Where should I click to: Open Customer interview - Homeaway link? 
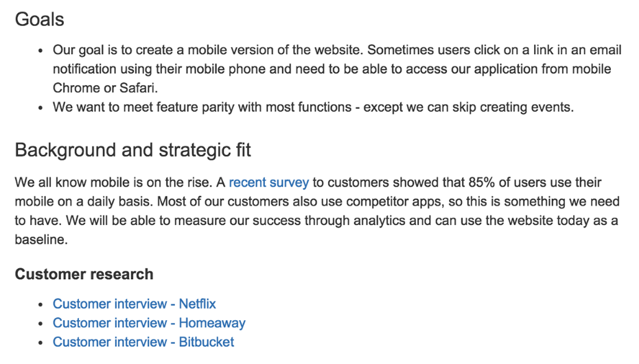(148, 323)
